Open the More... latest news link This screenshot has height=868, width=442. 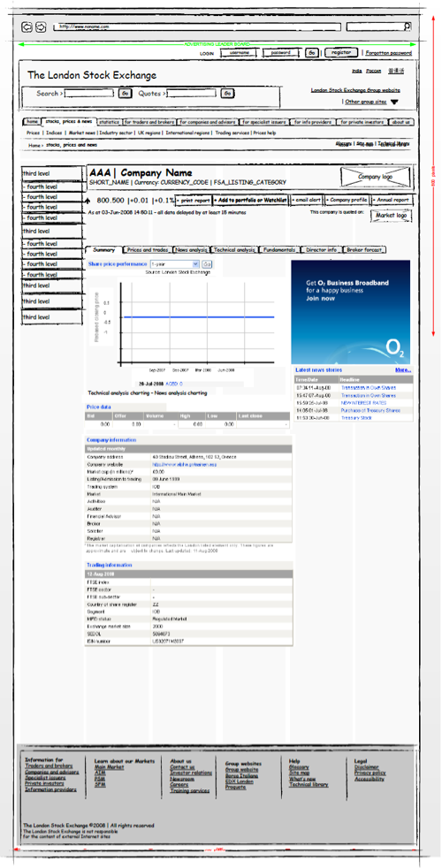pos(403,369)
